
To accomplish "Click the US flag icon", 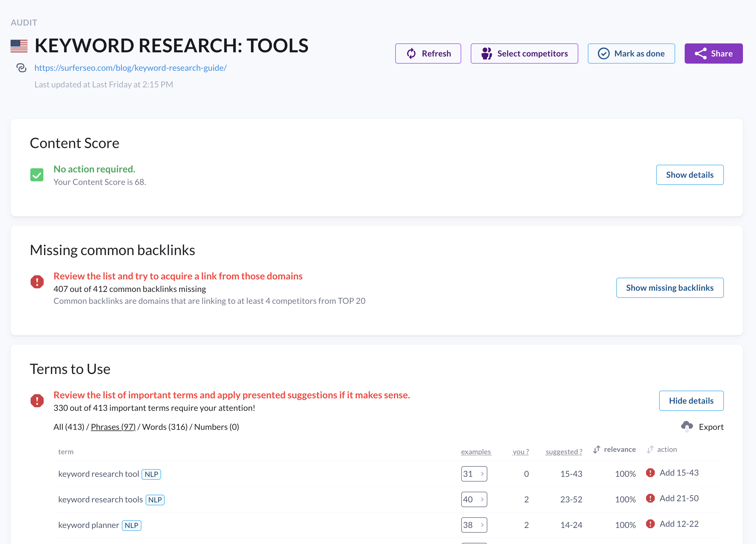I will click(19, 46).
